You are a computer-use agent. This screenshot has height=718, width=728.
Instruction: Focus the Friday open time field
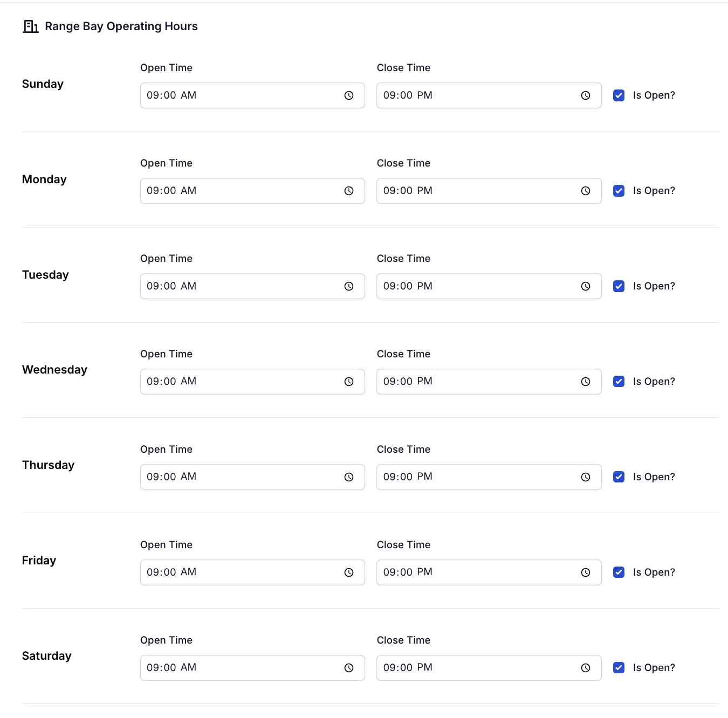coord(252,572)
